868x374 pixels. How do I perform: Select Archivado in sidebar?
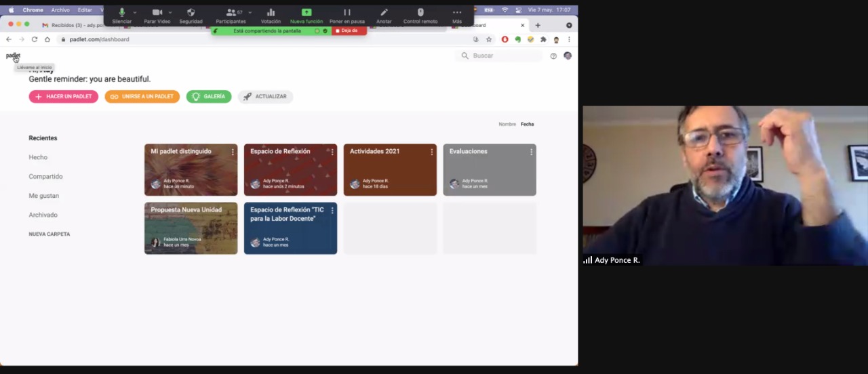point(43,215)
